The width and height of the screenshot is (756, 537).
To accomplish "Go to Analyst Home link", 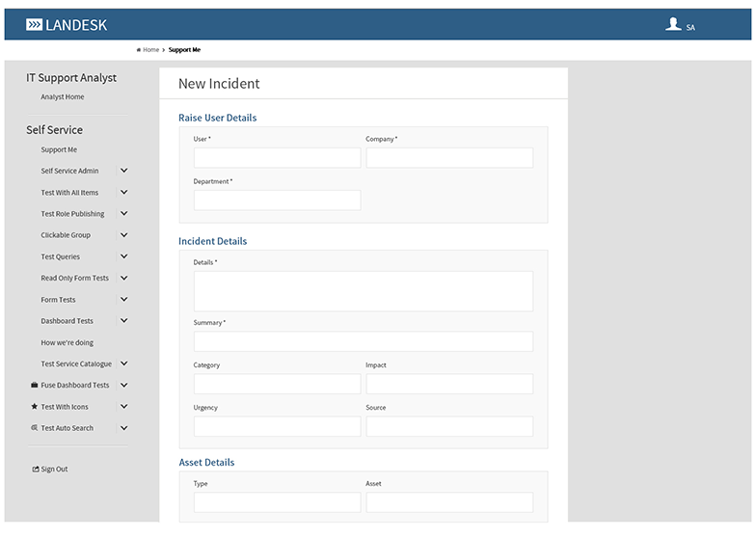I will 62,97.
